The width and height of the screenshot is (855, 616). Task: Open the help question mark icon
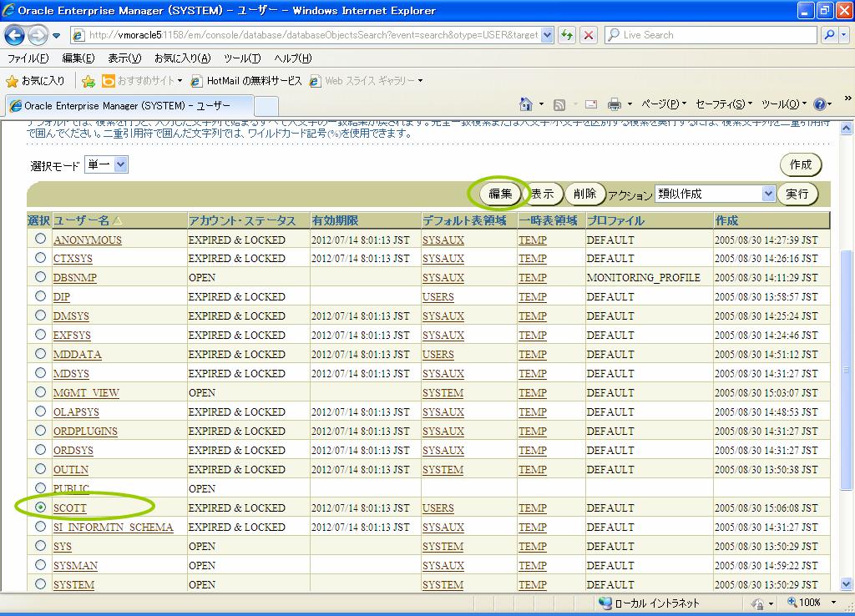tap(819, 104)
